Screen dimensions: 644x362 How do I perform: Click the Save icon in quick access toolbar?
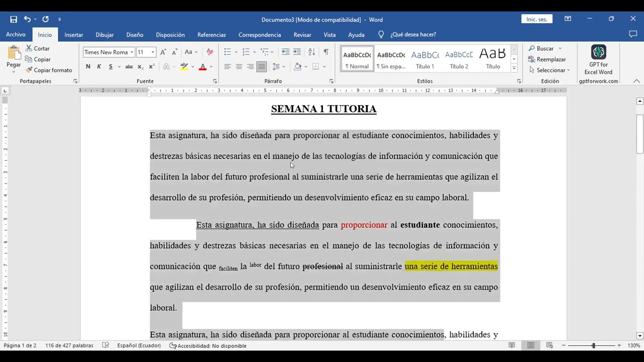point(14,20)
